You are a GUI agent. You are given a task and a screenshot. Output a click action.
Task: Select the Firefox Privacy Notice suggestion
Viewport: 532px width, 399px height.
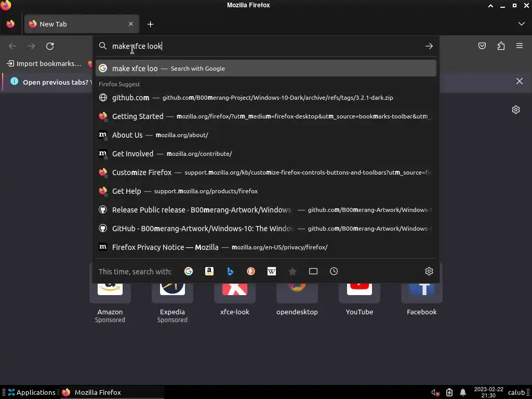(x=265, y=247)
